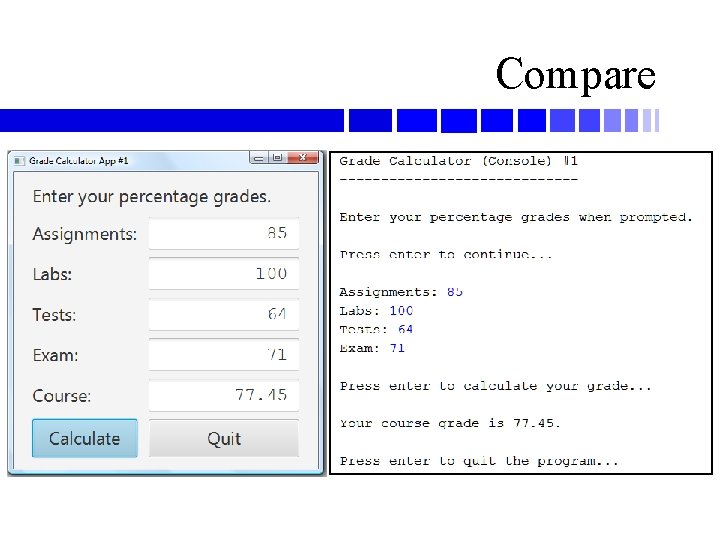Screen dimensions: 720x540
Task: Select the Tests input field showing 64
Action: (x=224, y=314)
